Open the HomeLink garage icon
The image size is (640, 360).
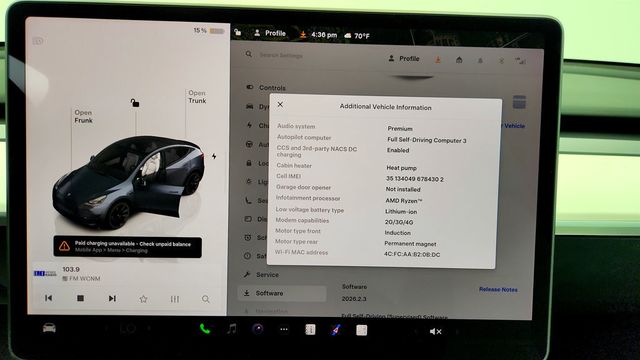coord(459,60)
